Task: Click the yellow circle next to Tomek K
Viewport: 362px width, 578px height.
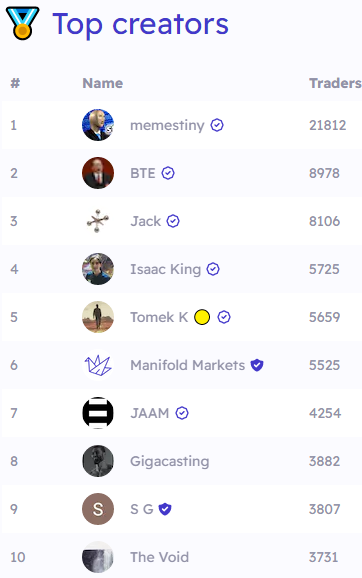Action: (202, 317)
